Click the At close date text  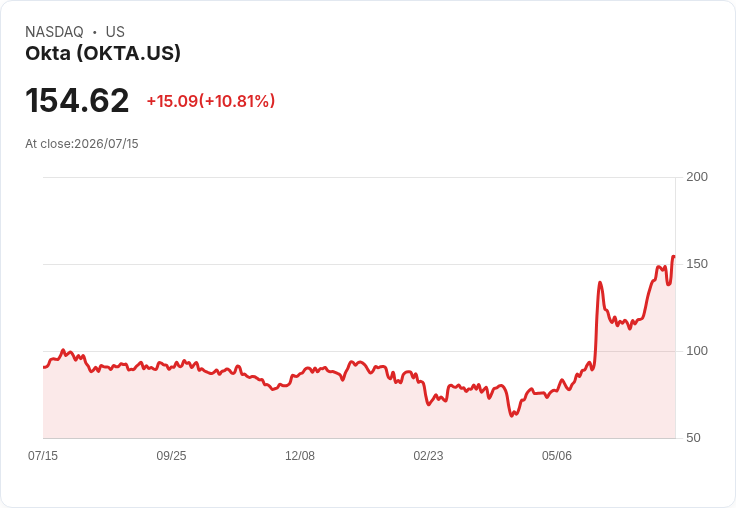point(82,144)
